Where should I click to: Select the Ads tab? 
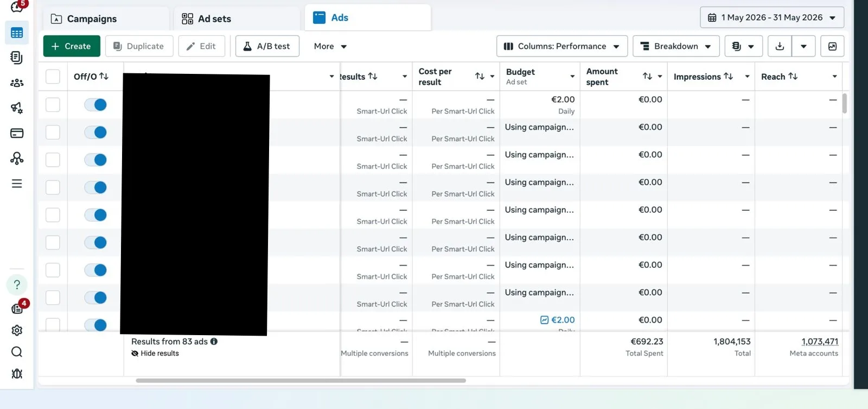tap(368, 18)
